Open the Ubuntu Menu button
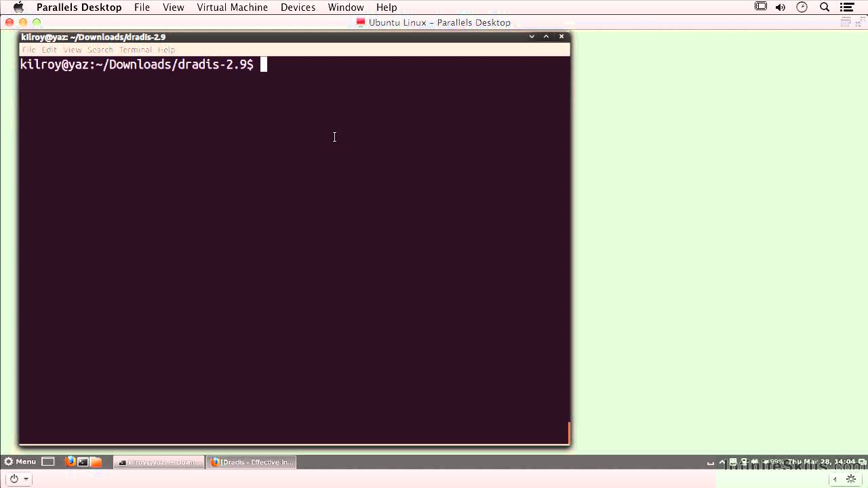Screen dimensions: 868x488 click(x=20, y=462)
